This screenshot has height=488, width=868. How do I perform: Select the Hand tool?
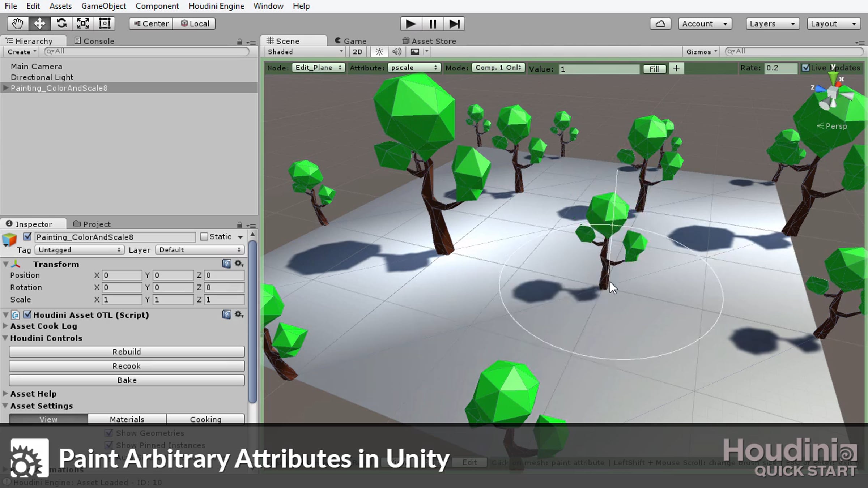[18, 24]
